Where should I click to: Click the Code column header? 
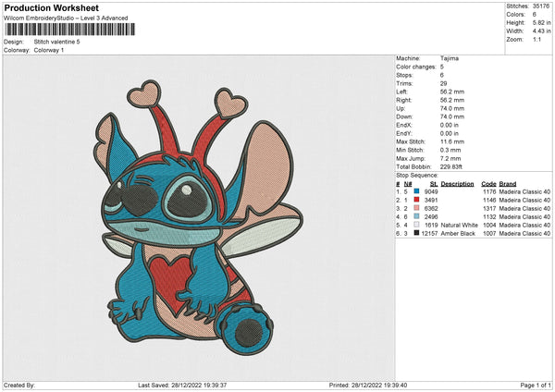(x=488, y=183)
